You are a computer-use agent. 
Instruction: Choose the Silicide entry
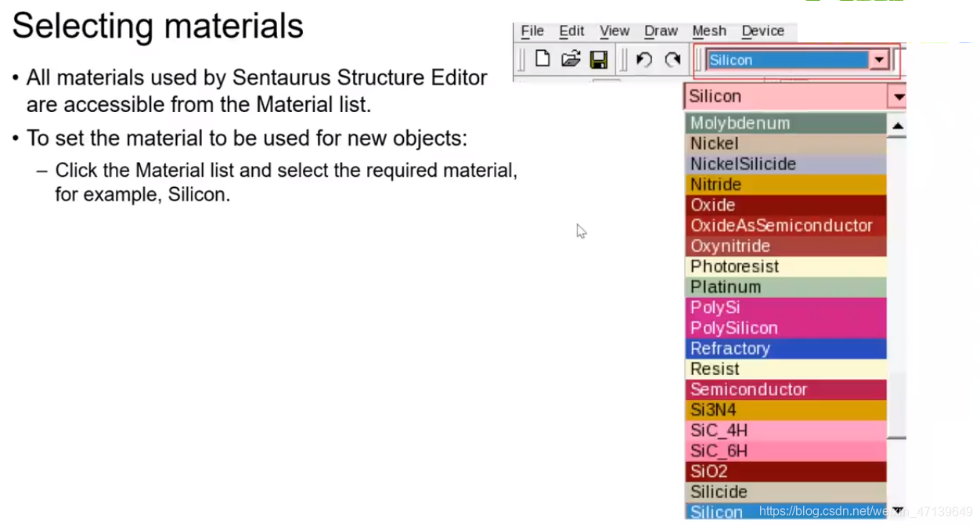786,492
